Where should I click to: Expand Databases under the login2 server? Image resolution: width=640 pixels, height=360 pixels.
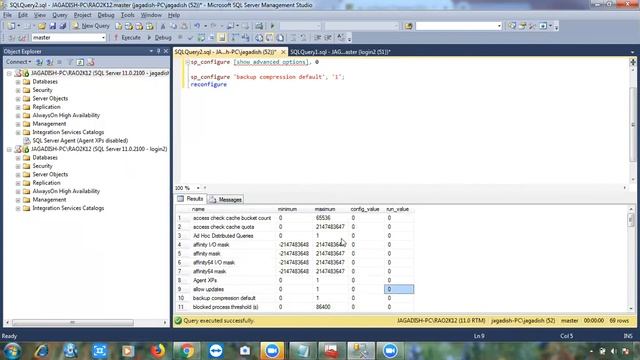(18, 158)
